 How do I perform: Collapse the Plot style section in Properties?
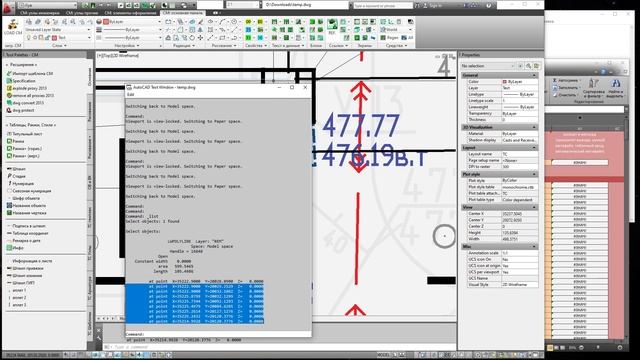534,174
